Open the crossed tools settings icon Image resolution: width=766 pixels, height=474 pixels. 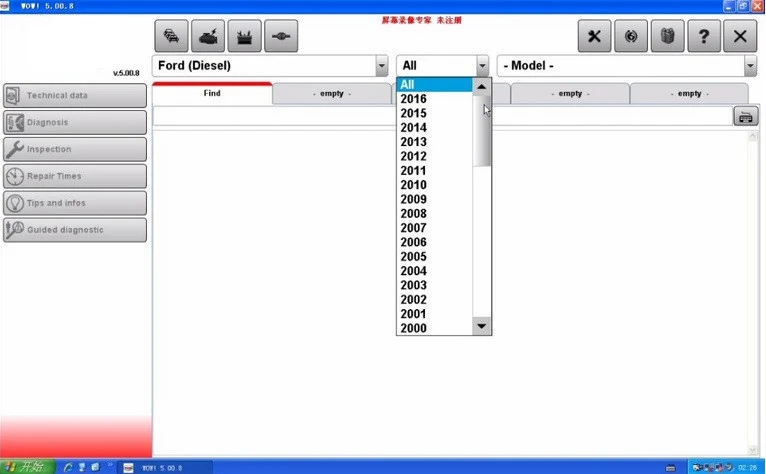(595, 36)
